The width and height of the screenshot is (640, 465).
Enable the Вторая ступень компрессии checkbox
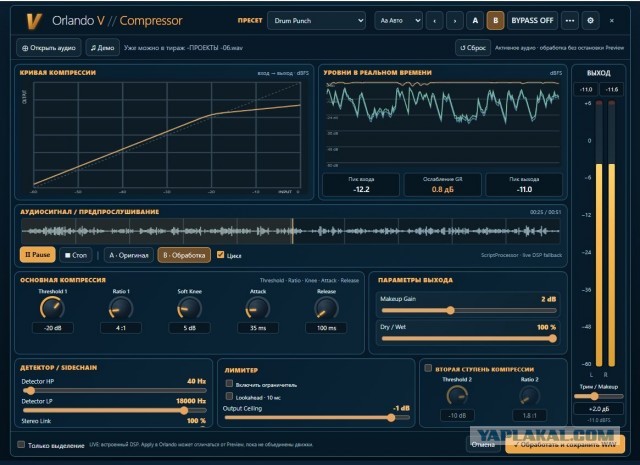point(428,368)
